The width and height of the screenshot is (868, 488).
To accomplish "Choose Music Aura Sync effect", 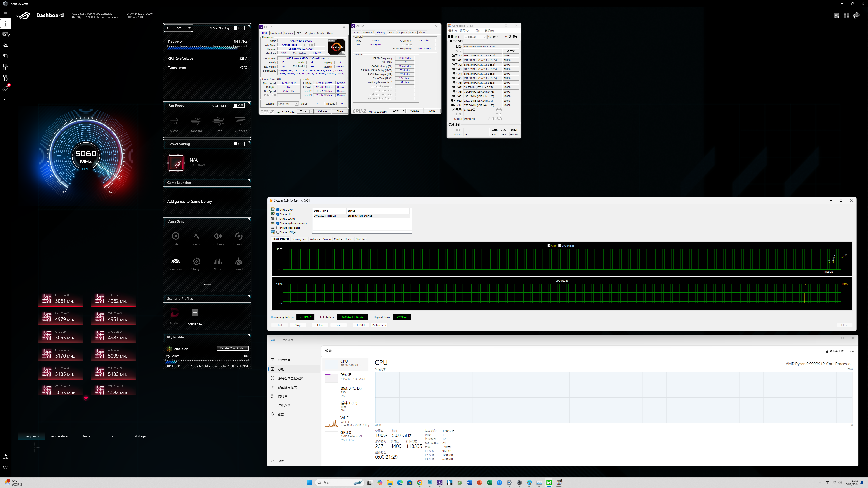I will tap(218, 264).
